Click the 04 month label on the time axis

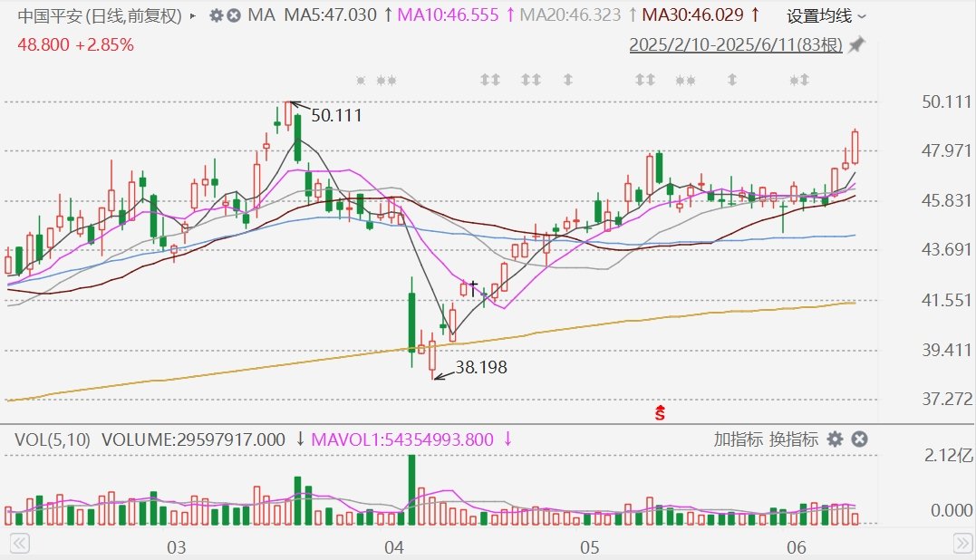tap(394, 547)
